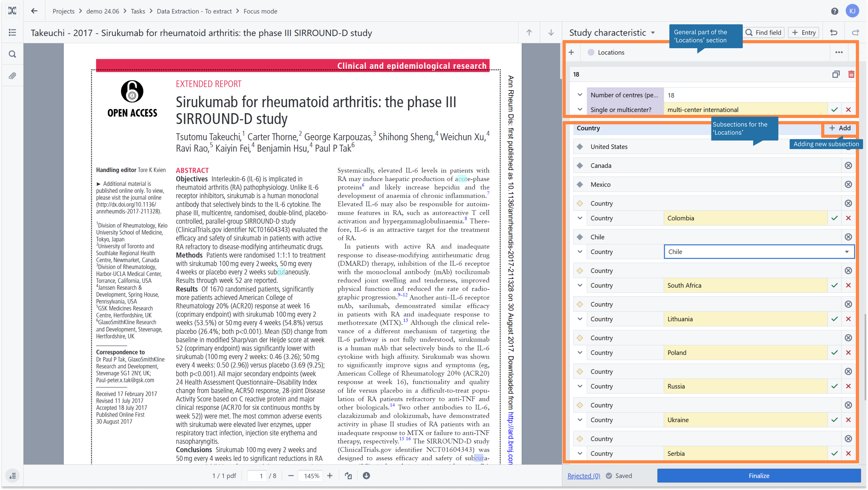The width and height of the screenshot is (868, 490).
Task: Rotate the PDF page
Action: pyautogui.click(x=348, y=476)
